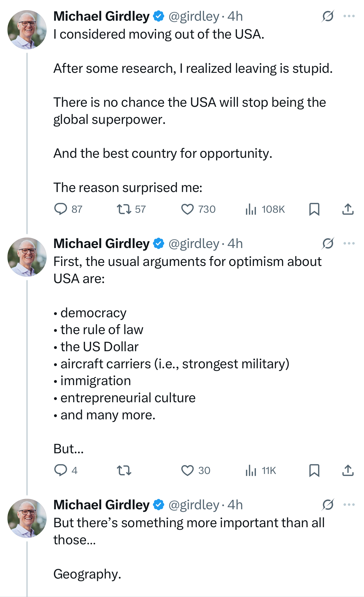Like the second tweet with 30 likes
Image resolution: width=364 pixels, height=597 pixels.
click(x=188, y=470)
